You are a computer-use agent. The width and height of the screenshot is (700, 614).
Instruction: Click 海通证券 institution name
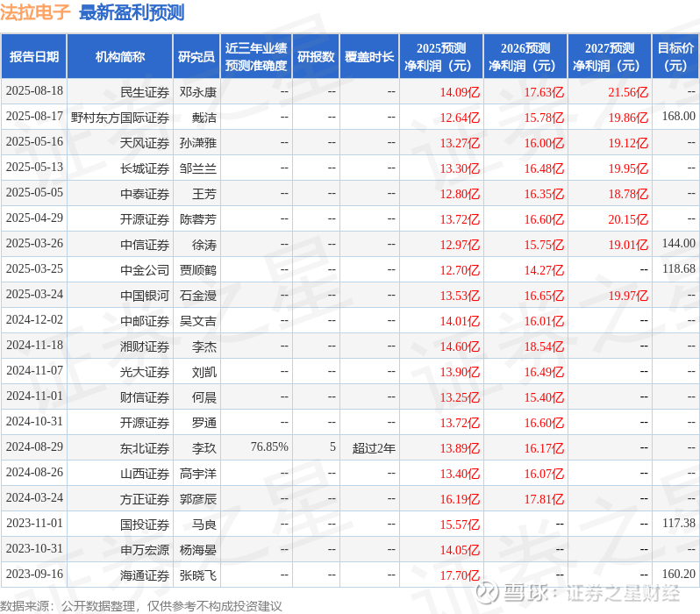pos(145,576)
